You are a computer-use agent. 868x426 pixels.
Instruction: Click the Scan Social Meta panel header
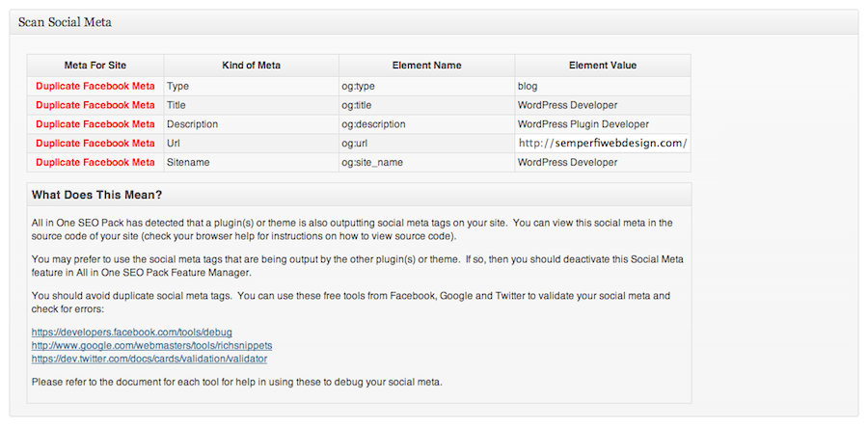66,22
